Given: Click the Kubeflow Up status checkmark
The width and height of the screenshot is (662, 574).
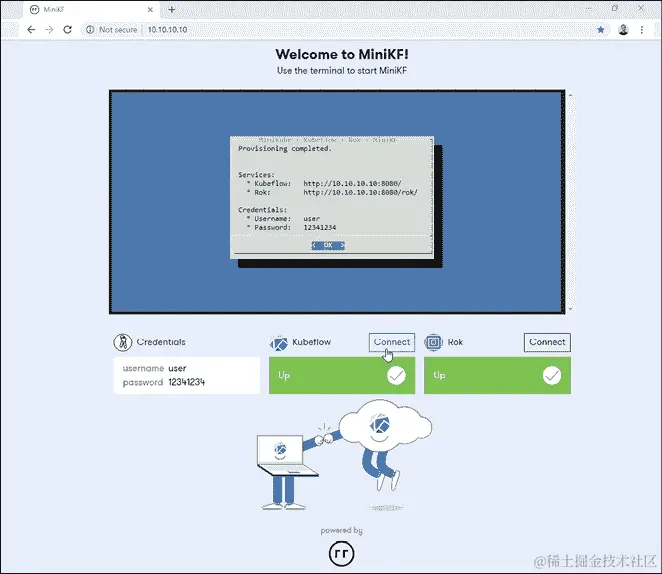Looking at the screenshot, I should click(x=396, y=375).
